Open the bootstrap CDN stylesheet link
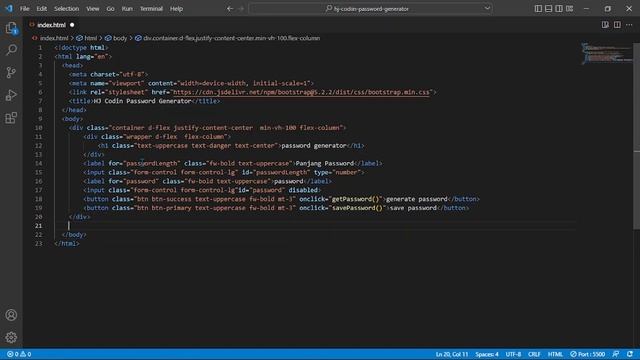Viewport: 640px width, 360px height. pyautogui.click(x=301, y=92)
